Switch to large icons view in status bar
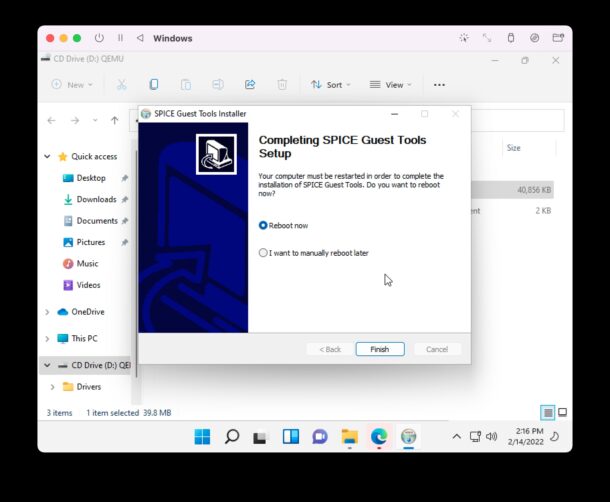The width and height of the screenshot is (610, 502). pos(563,412)
